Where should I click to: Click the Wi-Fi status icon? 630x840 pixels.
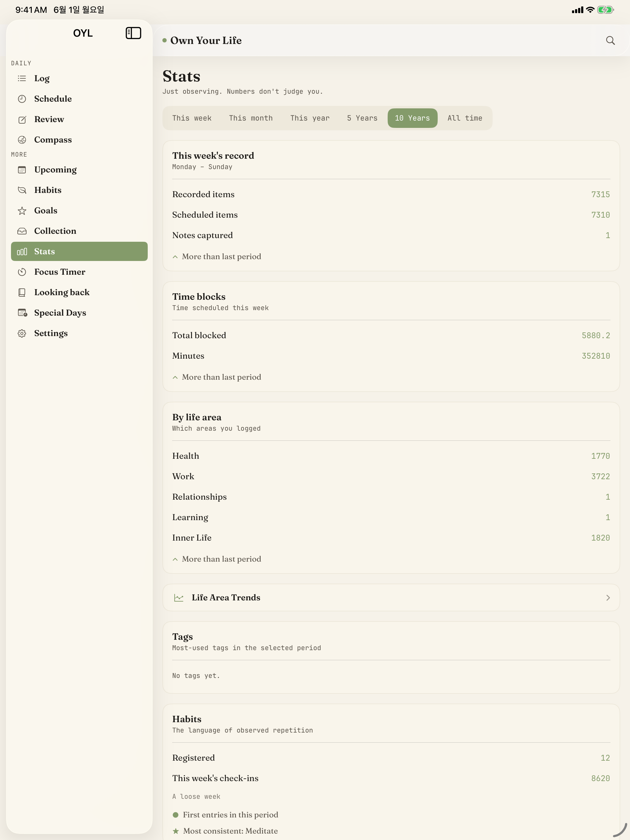click(x=590, y=10)
